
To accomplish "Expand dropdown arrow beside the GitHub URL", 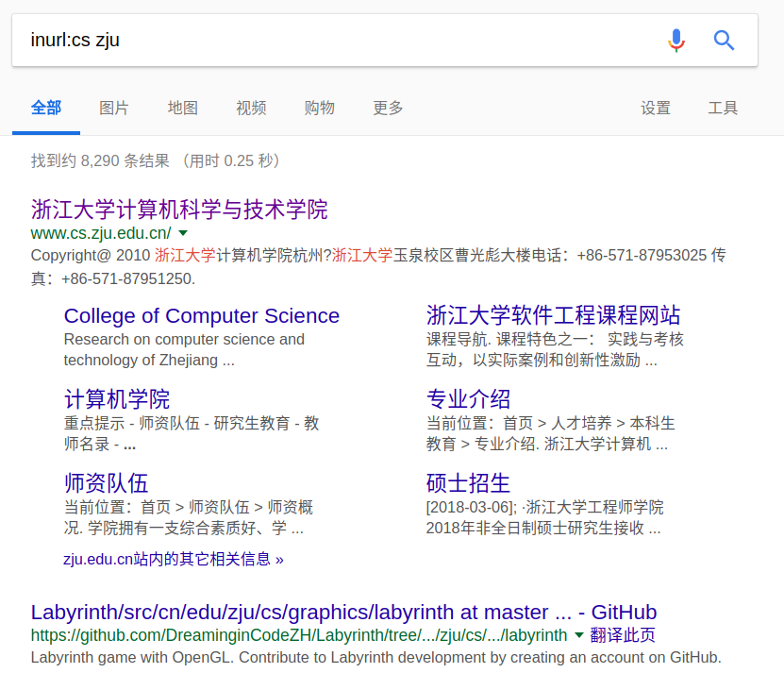I will click(579, 635).
